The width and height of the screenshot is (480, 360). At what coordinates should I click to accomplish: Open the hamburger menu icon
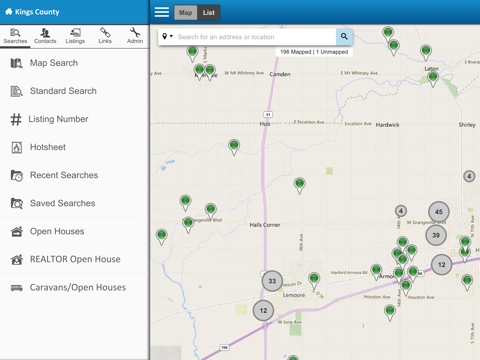(x=162, y=12)
